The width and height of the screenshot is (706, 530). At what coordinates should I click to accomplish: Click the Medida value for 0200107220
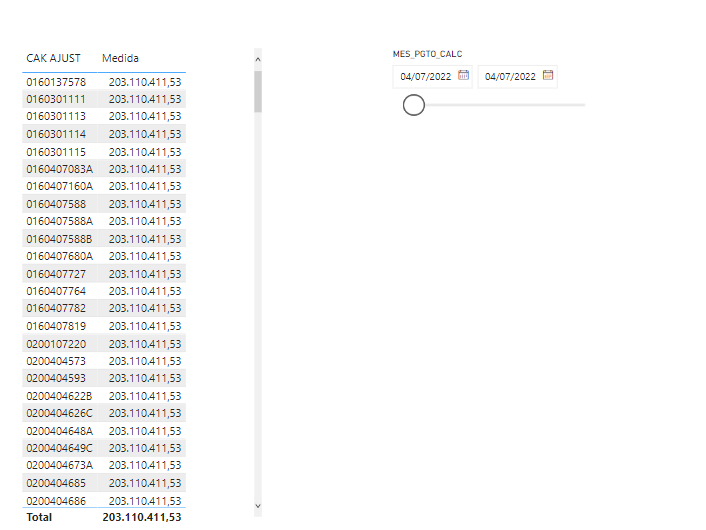pos(145,344)
